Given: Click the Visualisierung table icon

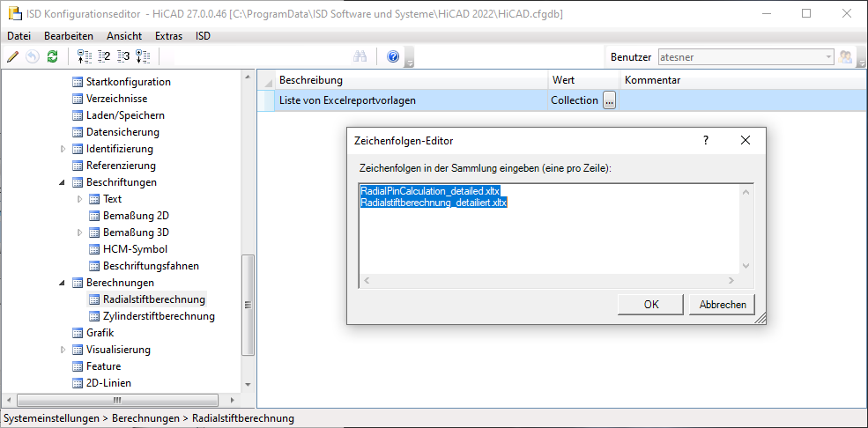Looking at the screenshot, I should (x=78, y=350).
